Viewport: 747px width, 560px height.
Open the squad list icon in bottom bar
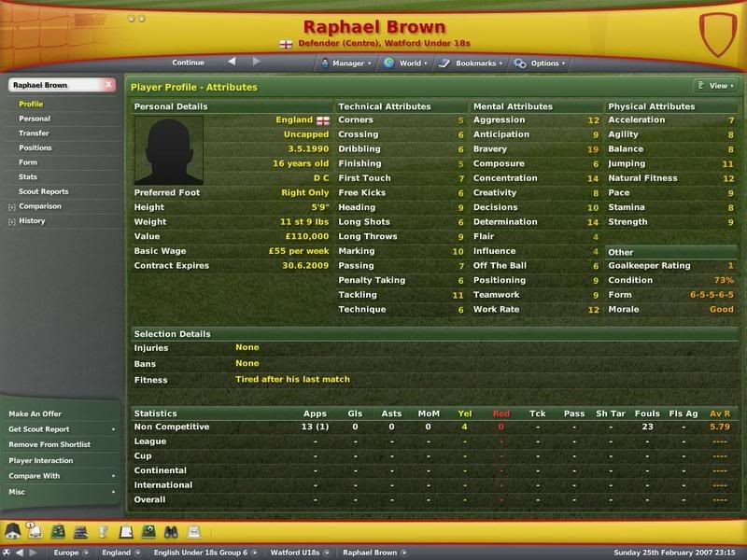click(80, 531)
